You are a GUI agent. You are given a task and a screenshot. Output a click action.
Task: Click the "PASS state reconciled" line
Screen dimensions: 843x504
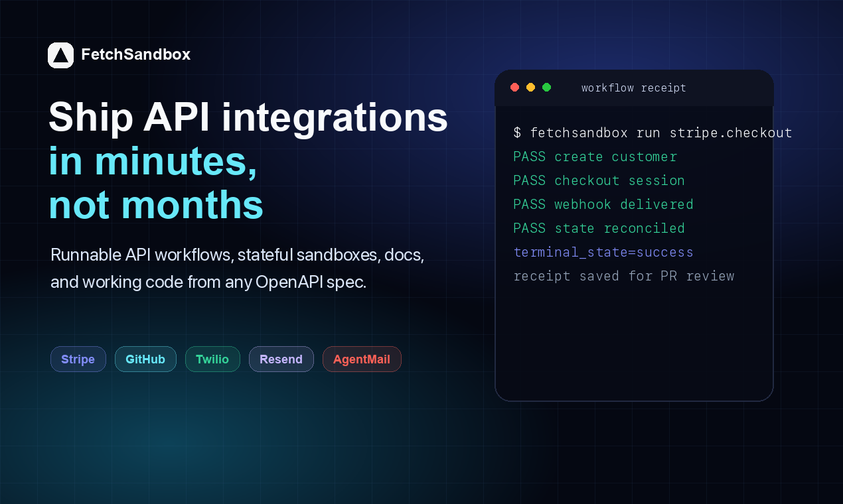pyautogui.click(x=599, y=228)
